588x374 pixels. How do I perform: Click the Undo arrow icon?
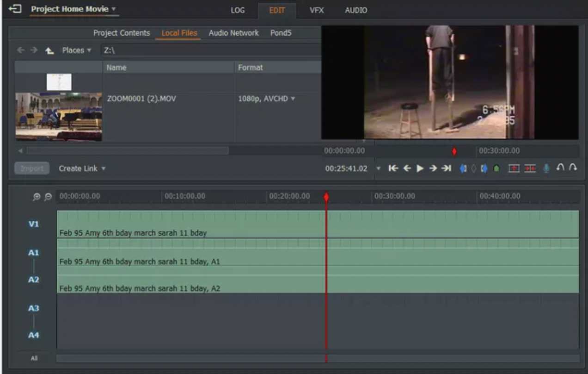point(560,168)
